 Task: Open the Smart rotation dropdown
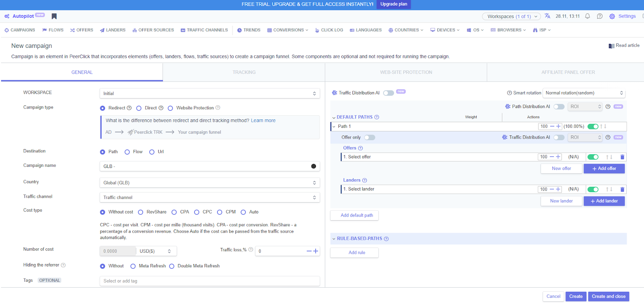(584, 93)
